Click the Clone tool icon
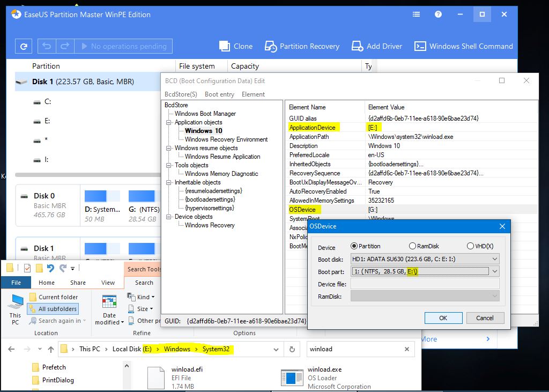This screenshot has height=392, width=549. [x=225, y=47]
